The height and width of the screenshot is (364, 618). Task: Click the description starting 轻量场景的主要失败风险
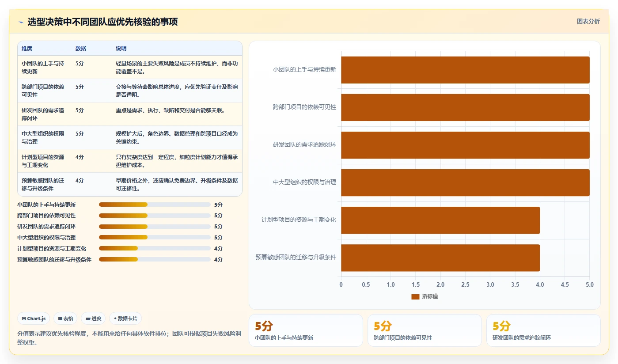click(177, 67)
